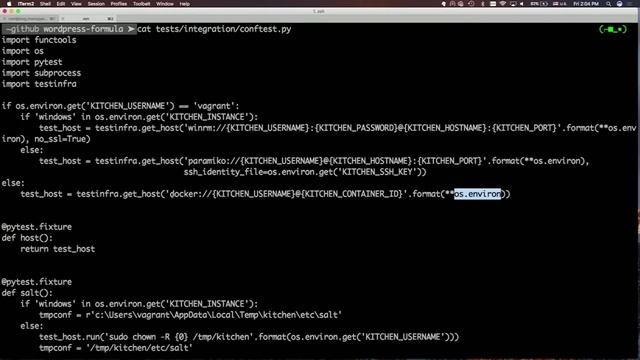Open the Fri 2:04 PM clock

pos(586,4)
